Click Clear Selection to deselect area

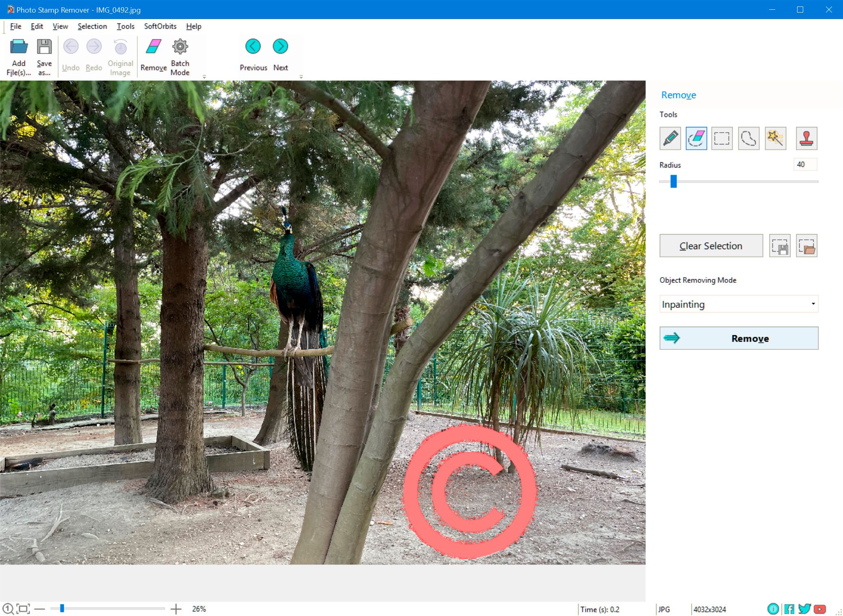click(710, 246)
